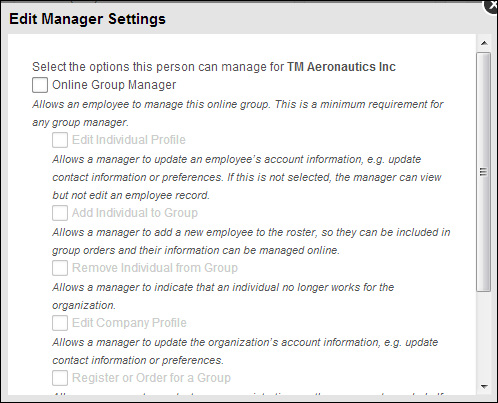Click the scrollbar track below the thumb
Viewport: 498px width, 403px height.
coord(484,336)
